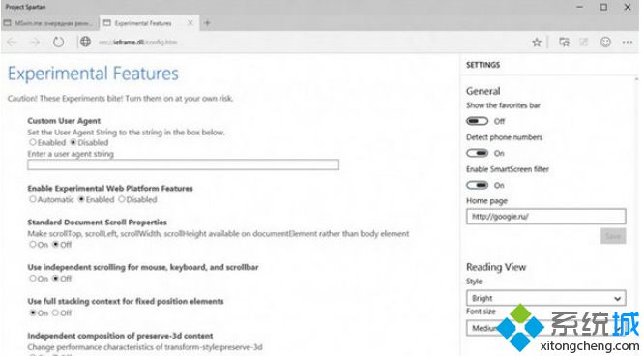This screenshot has width=644, height=356.
Task: Turn Off full stacking context option
Action: click(56, 312)
